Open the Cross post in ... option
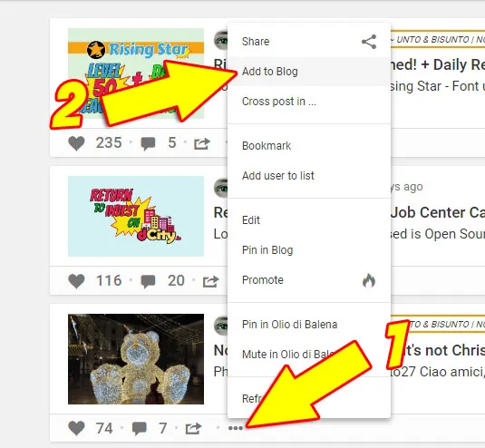The height and width of the screenshot is (448, 485). (309, 102)
